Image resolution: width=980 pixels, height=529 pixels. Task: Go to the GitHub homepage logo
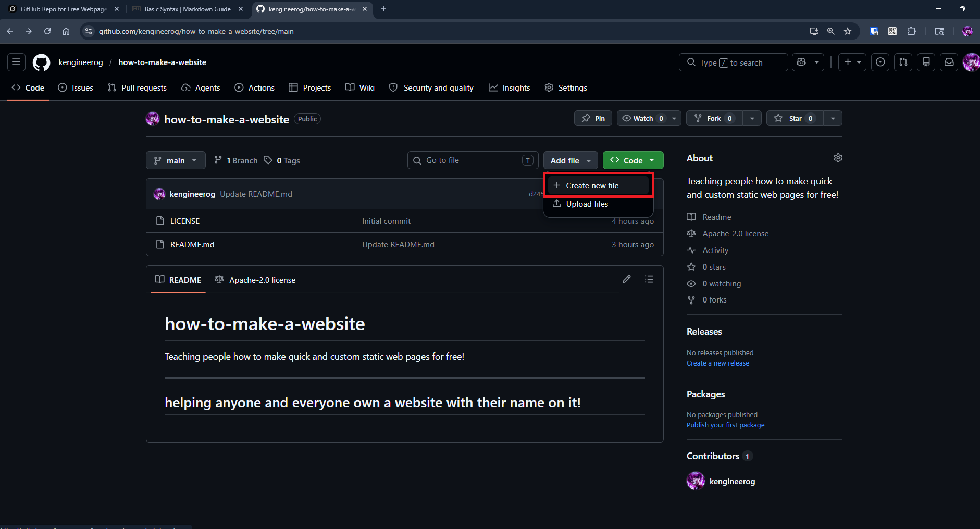pyautogui.click(x=42, y=62)
